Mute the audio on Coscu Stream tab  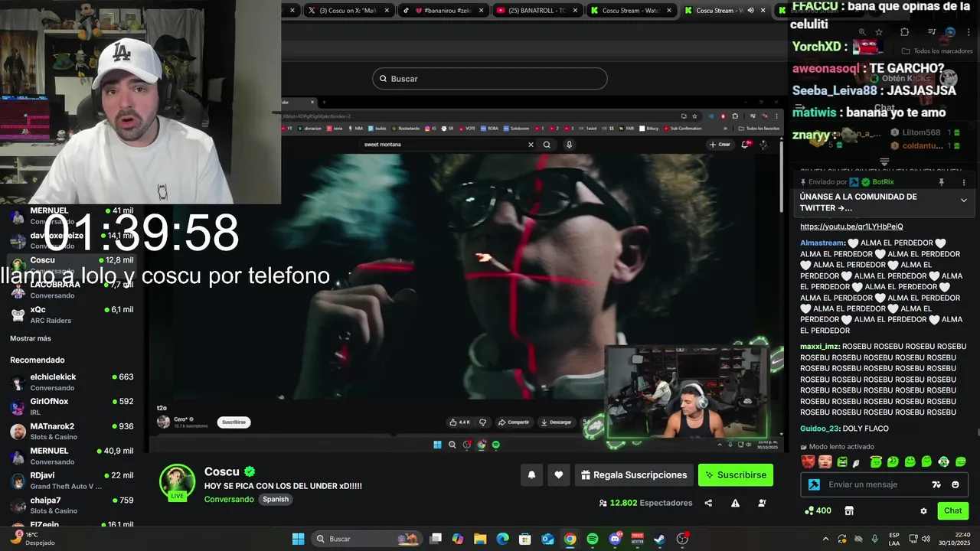[750, 10]
